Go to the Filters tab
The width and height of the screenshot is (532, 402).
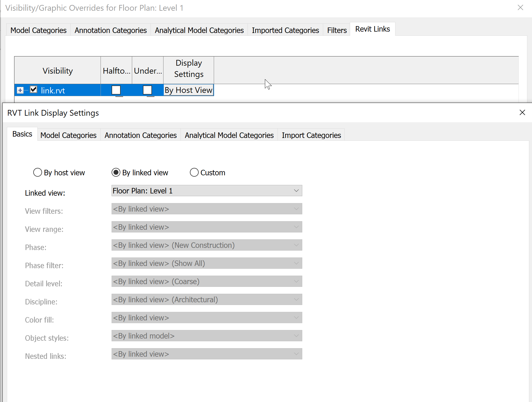337,30
